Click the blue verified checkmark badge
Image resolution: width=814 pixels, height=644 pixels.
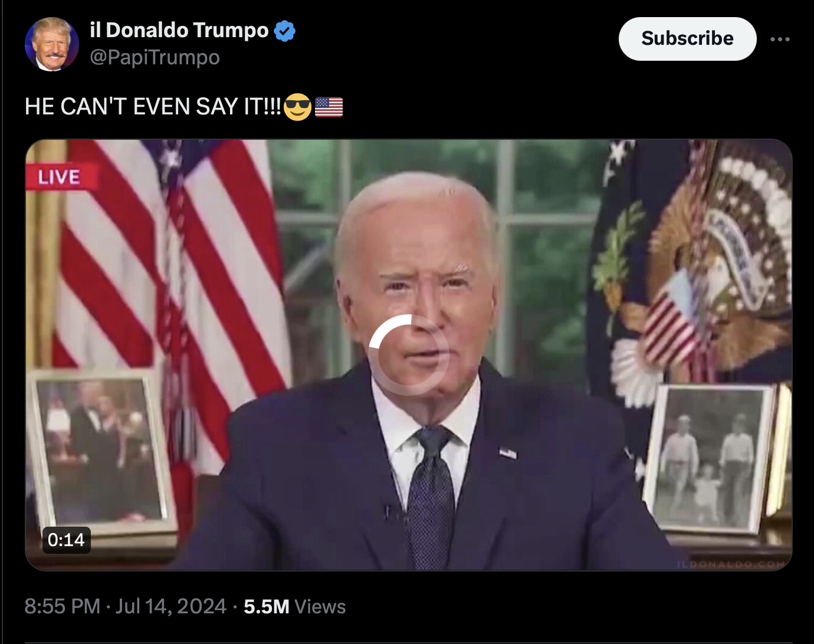pyautogui.click(x=285, y=31)
